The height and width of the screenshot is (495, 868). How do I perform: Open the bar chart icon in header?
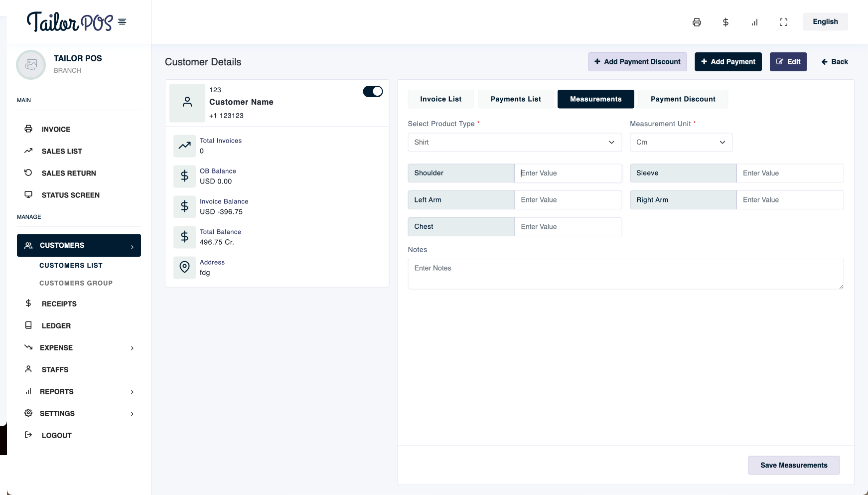pos(754,22)
